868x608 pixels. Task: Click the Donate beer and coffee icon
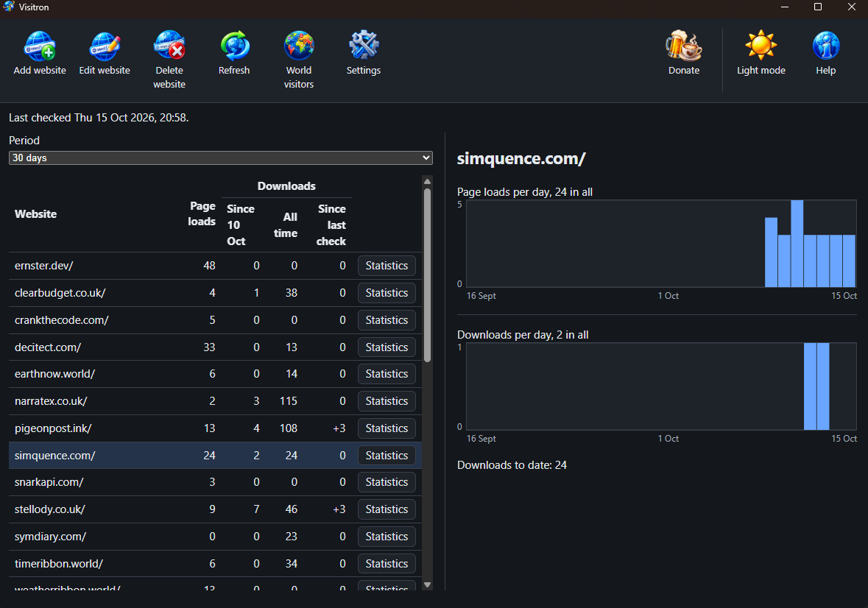(684, 46)
